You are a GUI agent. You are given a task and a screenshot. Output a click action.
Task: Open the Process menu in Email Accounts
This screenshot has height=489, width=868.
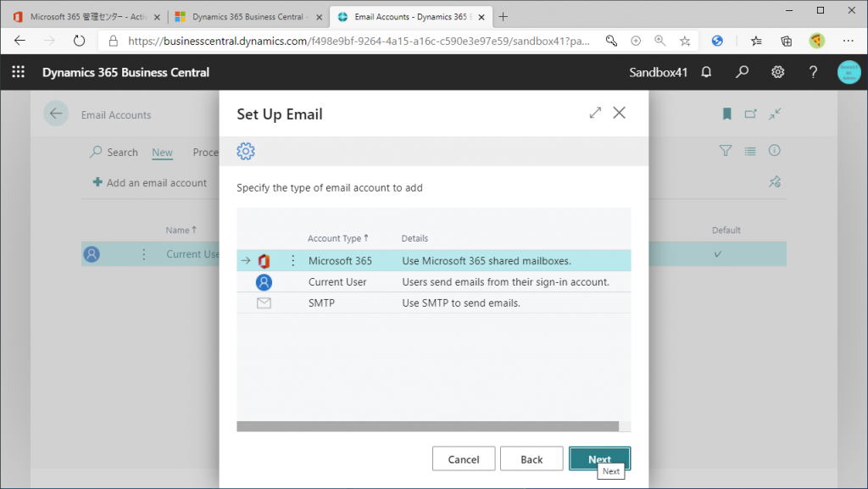click(x=205, y=152)
